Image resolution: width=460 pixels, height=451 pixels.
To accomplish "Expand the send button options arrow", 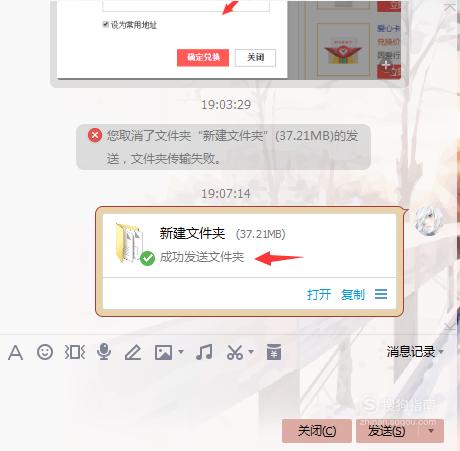I will click(x=431, y=431).
